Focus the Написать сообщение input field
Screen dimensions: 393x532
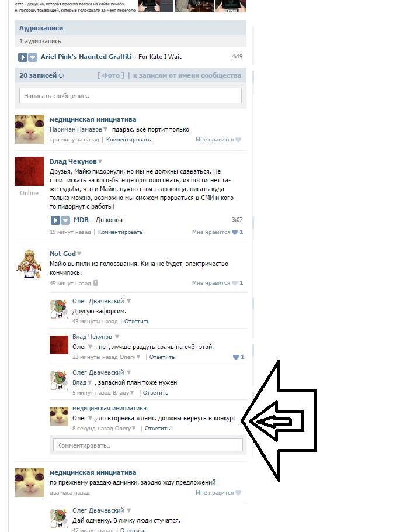pos(130,96)
